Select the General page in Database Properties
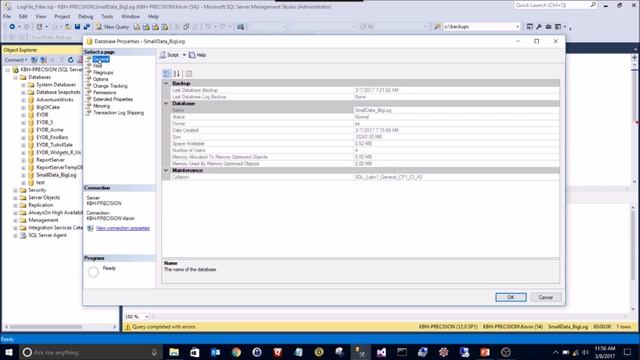The height and width of the screenshot is (360, 640). (x=100, y=59)
